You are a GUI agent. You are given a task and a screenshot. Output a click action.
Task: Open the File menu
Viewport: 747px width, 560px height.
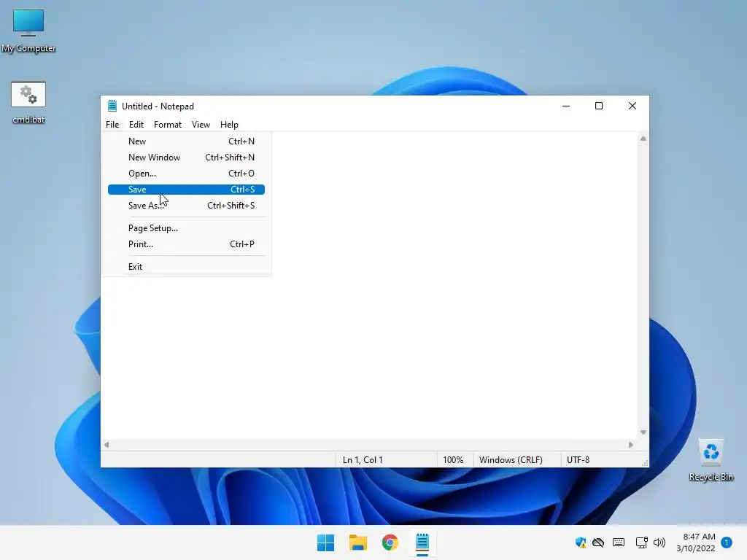(112, 124)
